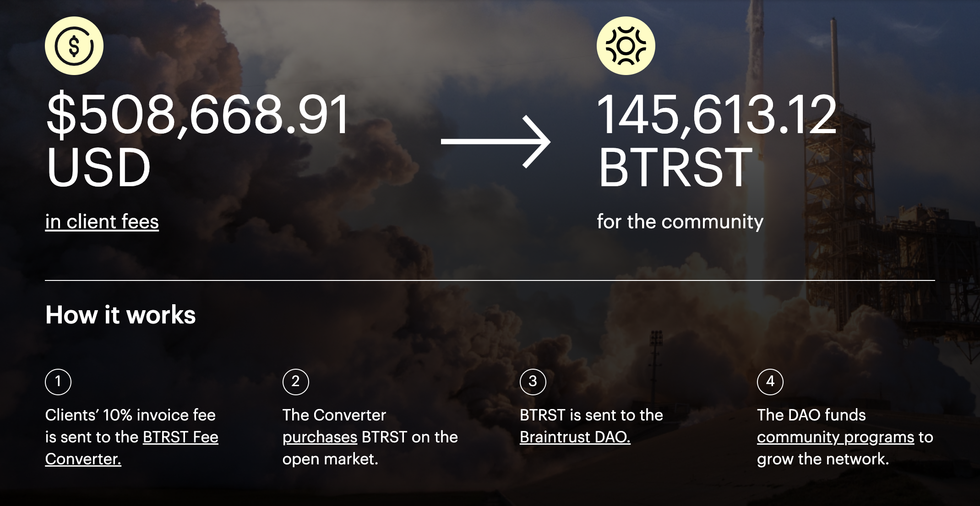Open the Braintrust DAO link
This screenshot has height=506, width=980.
(575, 437)
